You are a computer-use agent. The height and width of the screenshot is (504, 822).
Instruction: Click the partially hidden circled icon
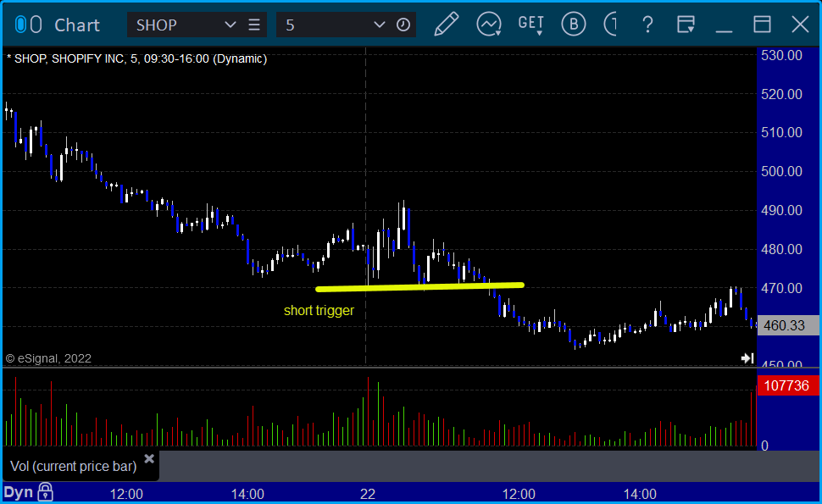(x=610, y=25)
